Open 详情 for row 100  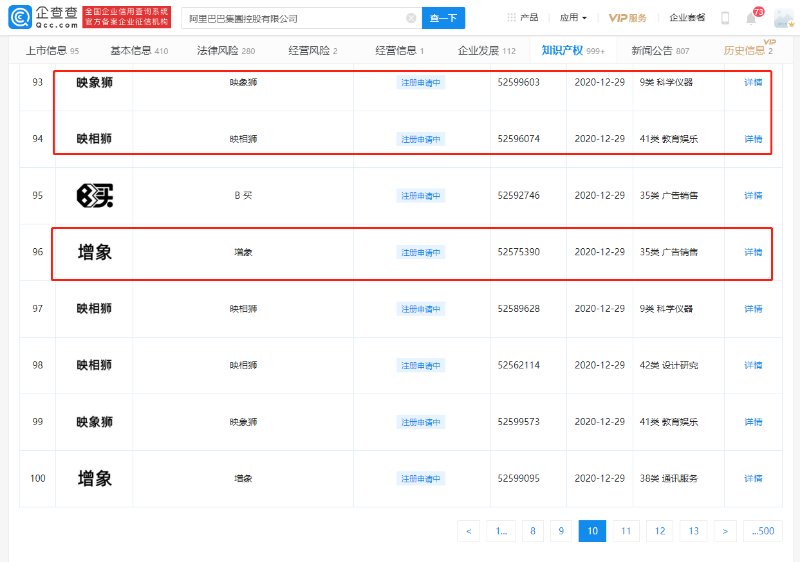pyautogui.click(x=753, y=479)
